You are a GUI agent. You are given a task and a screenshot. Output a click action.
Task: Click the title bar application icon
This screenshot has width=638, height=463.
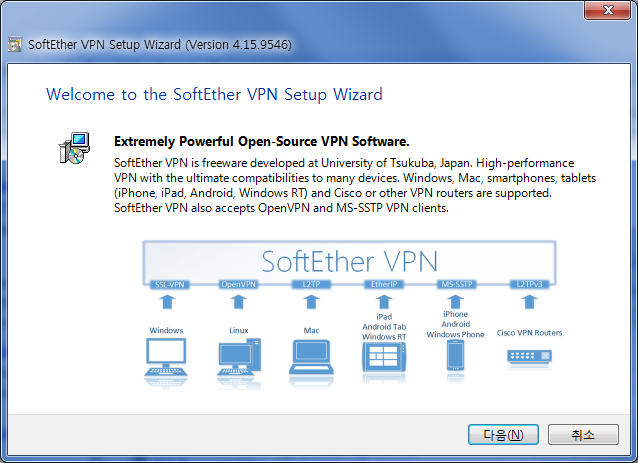coord(15,44)
